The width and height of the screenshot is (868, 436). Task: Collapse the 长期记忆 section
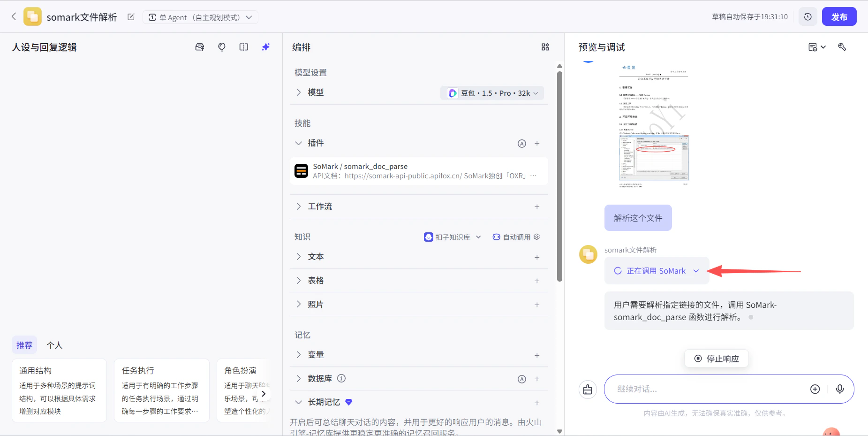299,402
